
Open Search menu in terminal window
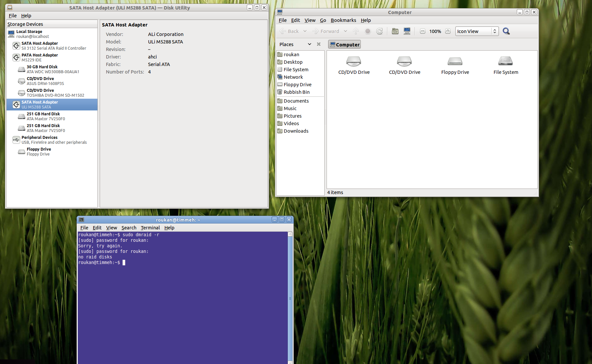pyautogui.click(x=129, y=228)
